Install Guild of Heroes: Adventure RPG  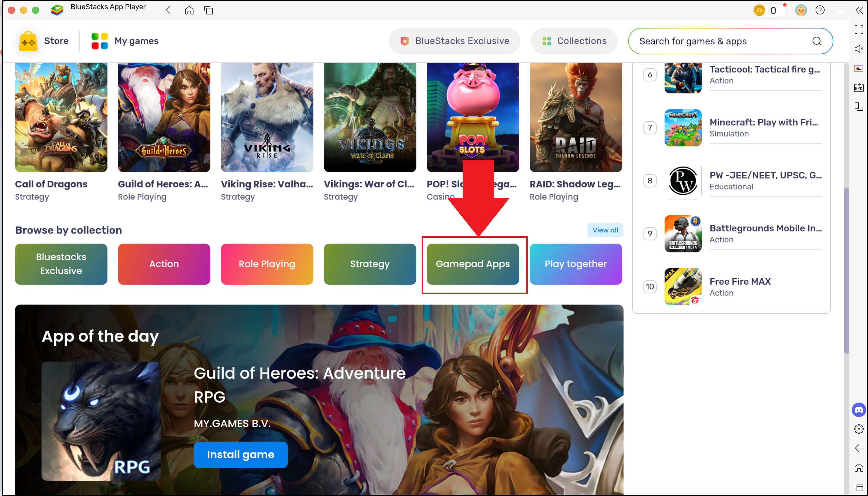(241, 454)
